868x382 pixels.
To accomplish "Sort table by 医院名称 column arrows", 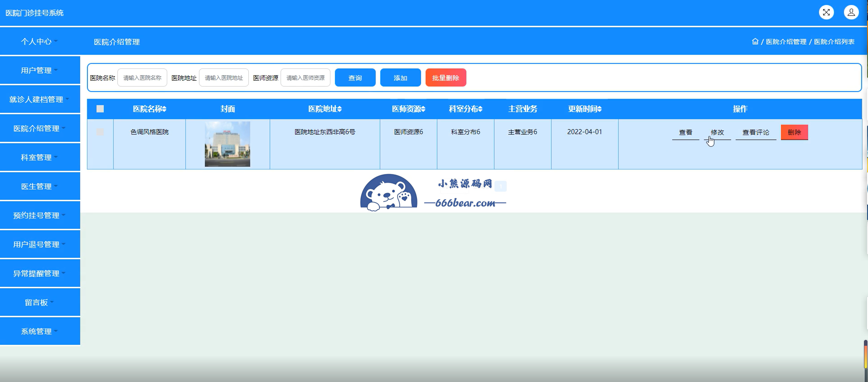I will point(165,109).
